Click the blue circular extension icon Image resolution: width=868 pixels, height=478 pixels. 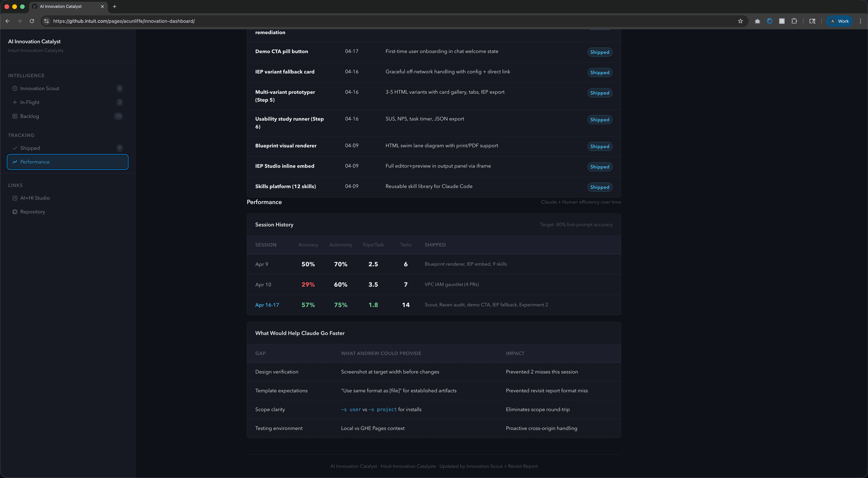(770, 21)
